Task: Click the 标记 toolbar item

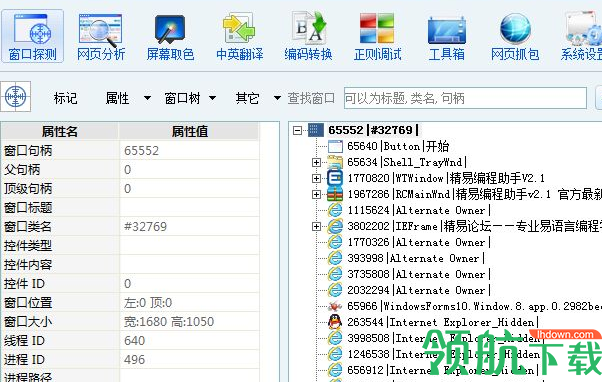Action: [66, 98]
